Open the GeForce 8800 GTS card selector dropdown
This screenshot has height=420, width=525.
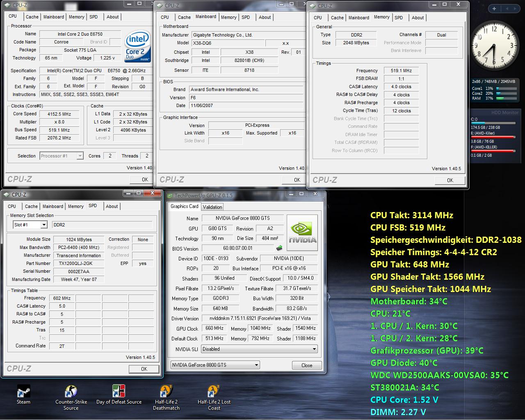click(215, 365)
